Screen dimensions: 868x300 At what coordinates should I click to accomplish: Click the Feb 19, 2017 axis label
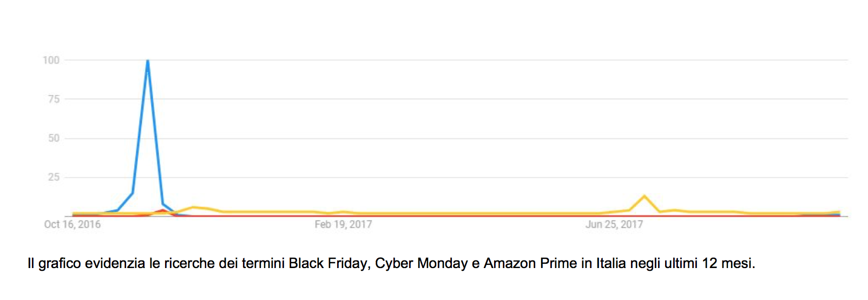(343, 224)
